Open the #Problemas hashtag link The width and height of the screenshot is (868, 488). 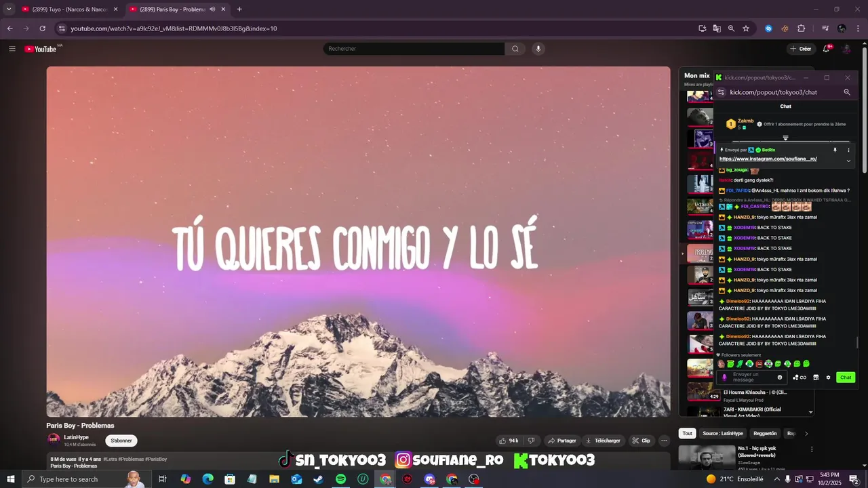[x=131, y=459]
